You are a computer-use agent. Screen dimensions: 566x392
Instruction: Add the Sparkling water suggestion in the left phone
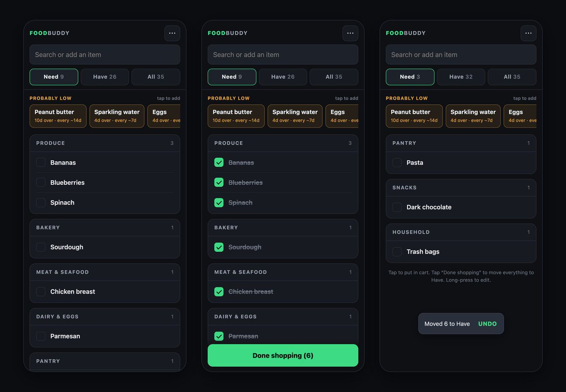click(x=117, y=116)
